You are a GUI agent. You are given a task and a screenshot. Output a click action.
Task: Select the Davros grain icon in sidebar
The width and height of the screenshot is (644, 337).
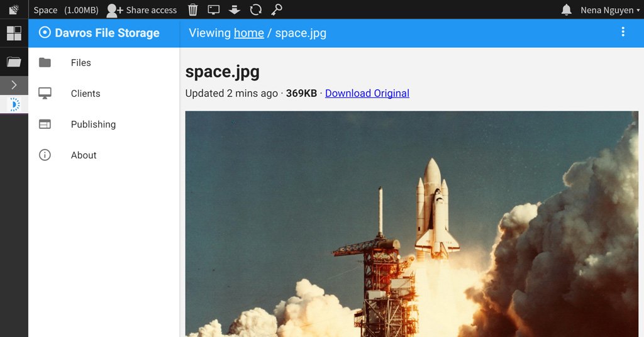[14, 104]
